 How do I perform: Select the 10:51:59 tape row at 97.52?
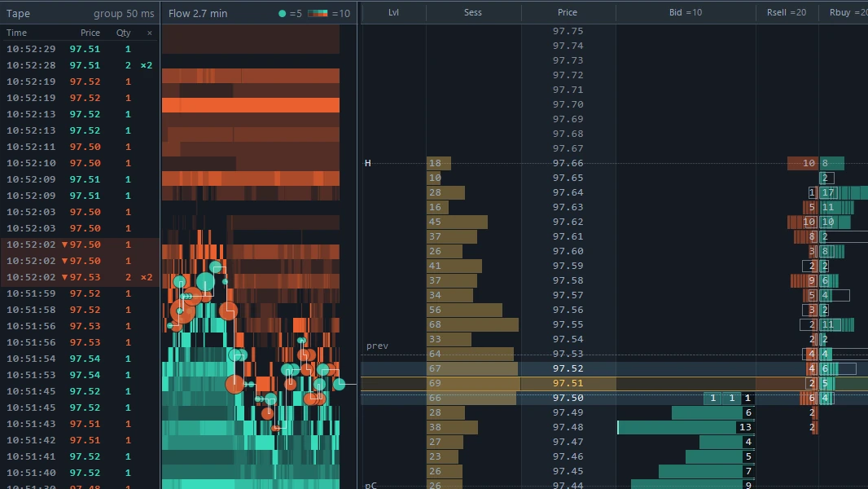(x=80, y=293)
